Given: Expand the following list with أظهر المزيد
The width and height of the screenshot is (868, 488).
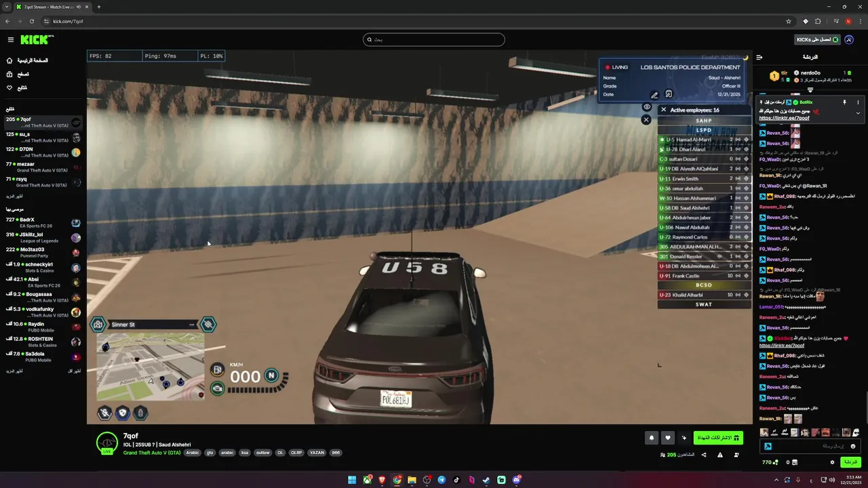Looking at the screenshot, I should pyautogui.click(x=14, y=196).
